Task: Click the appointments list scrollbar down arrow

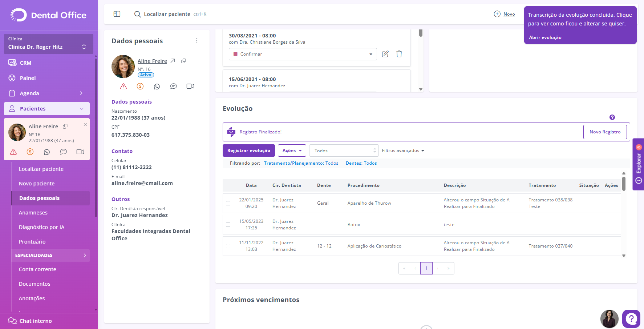Action: point(421,89)
